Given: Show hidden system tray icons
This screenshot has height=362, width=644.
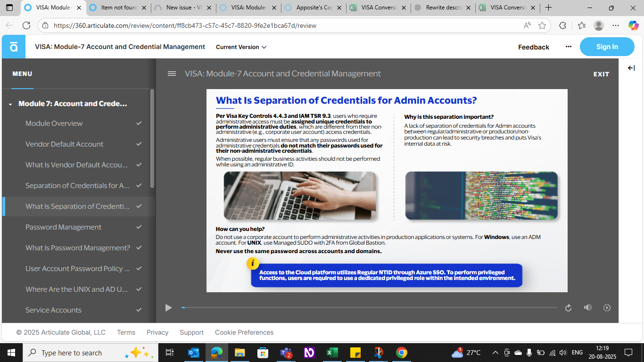Looking at the screenshot, I should pyautogui.click(x=495, y=353).
